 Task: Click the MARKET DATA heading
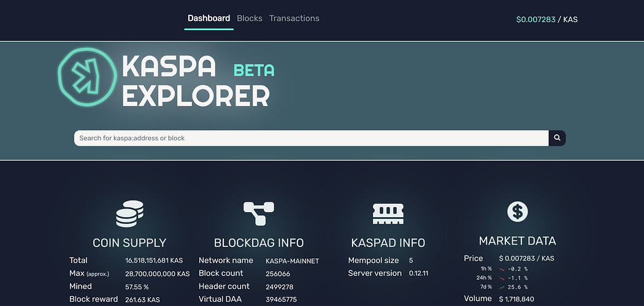[x=518, y=241]
